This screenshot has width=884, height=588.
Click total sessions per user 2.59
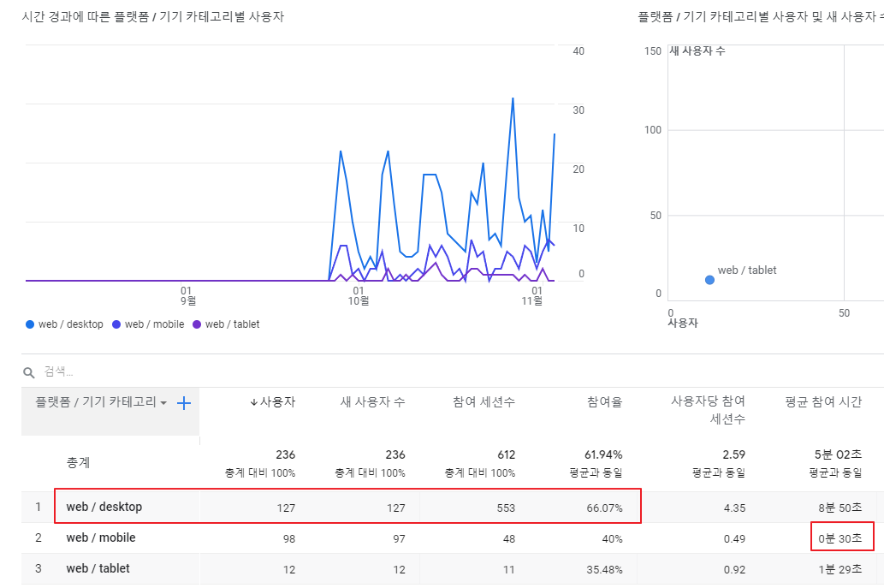click(734, 454)
